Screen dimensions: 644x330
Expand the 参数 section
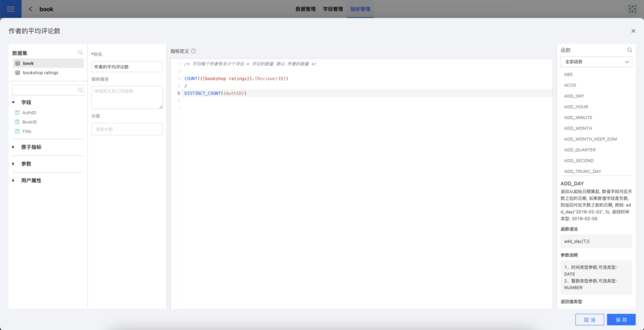[x=13, y=164]
